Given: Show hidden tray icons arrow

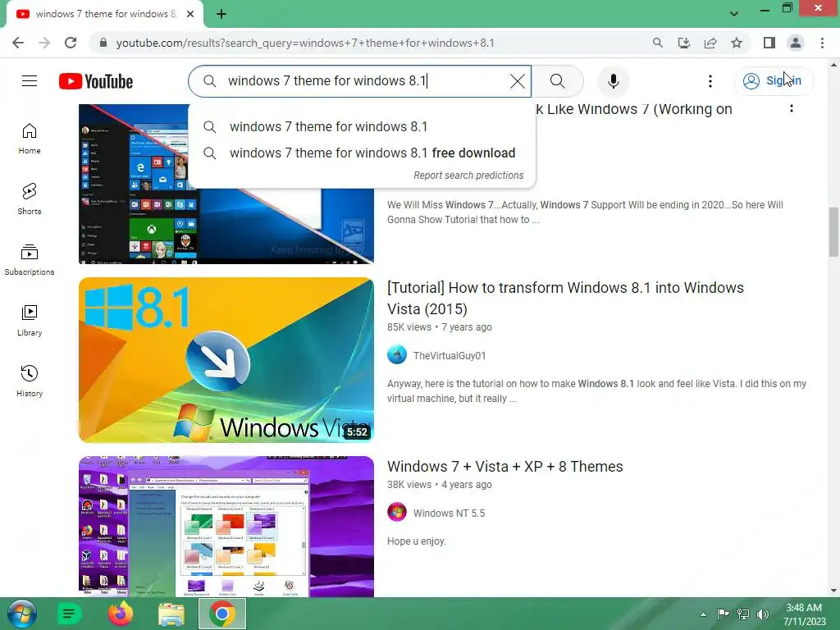Looking at the screenshot, I should [x=703, y=614].
